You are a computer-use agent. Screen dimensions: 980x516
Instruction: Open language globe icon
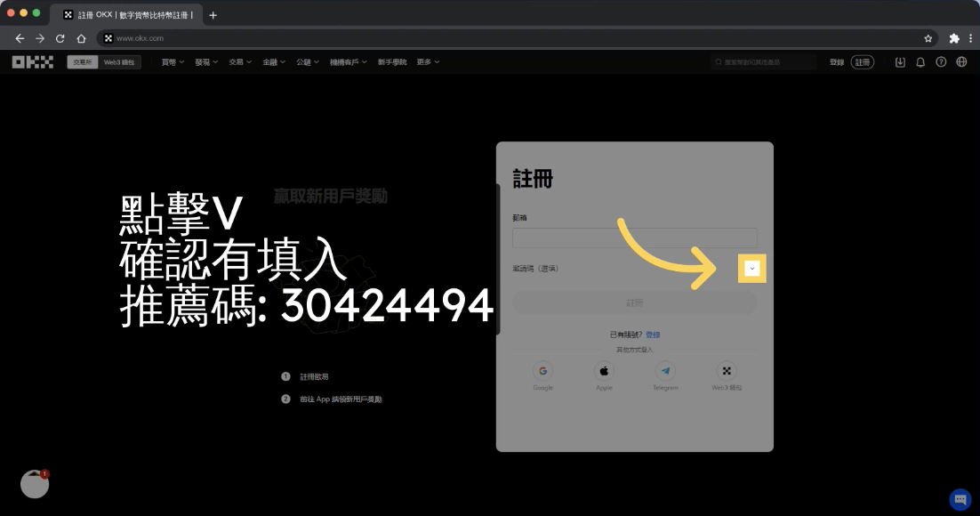coord(962,62)
